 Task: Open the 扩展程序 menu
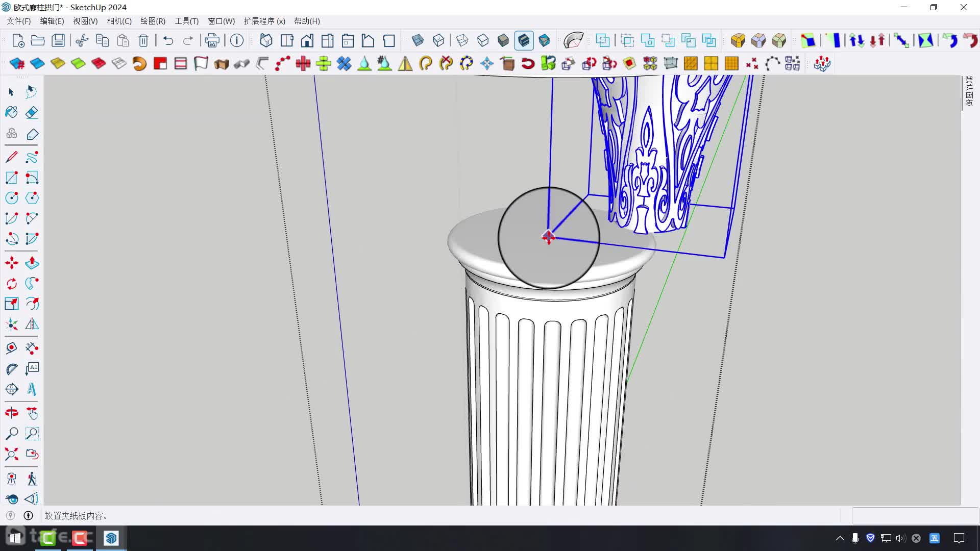tap(264, 21)
